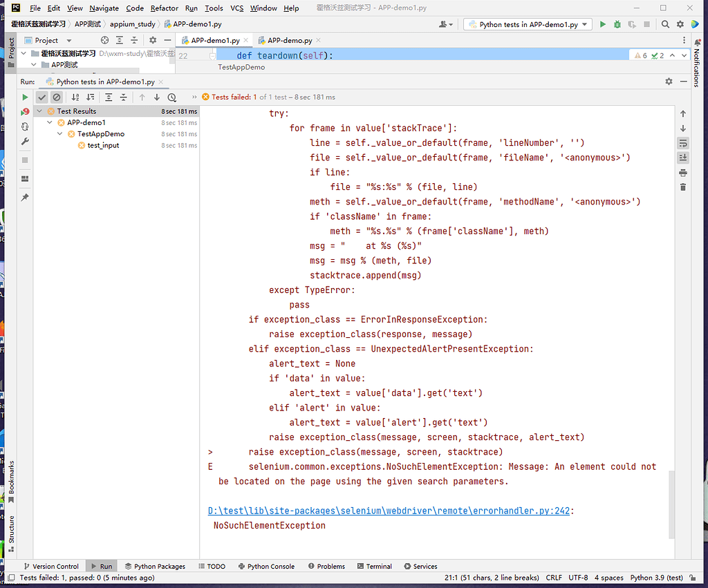The width and height of the screenshot is (708, 588).
Task: Open Notifications side panel
Action: [x=697, y=63]
